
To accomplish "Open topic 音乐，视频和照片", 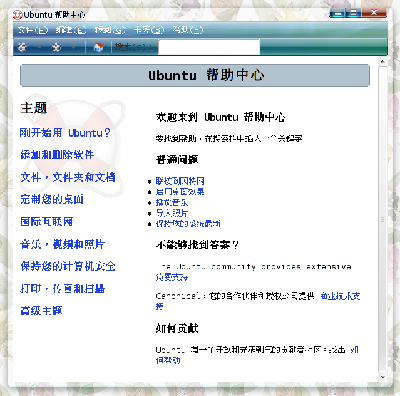I will [62, 244].
